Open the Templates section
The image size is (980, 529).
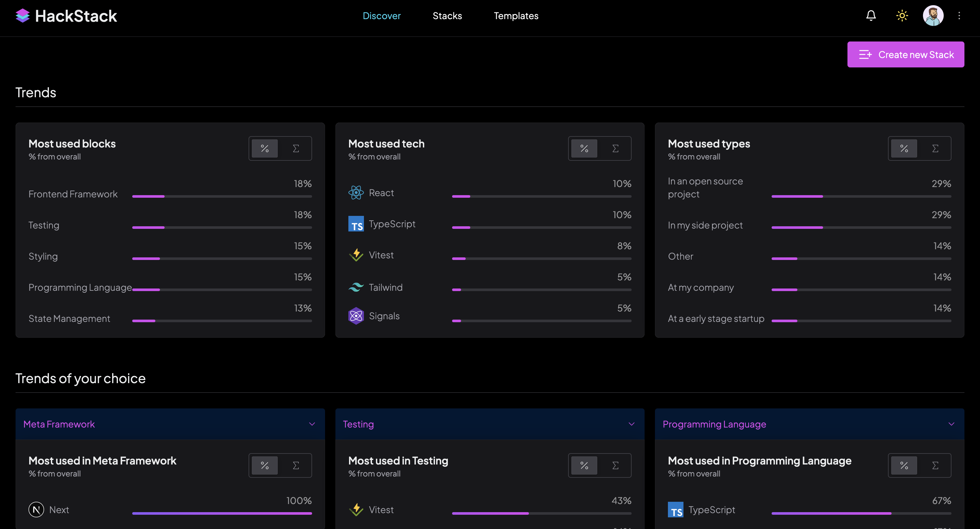[x=516, y=16]
